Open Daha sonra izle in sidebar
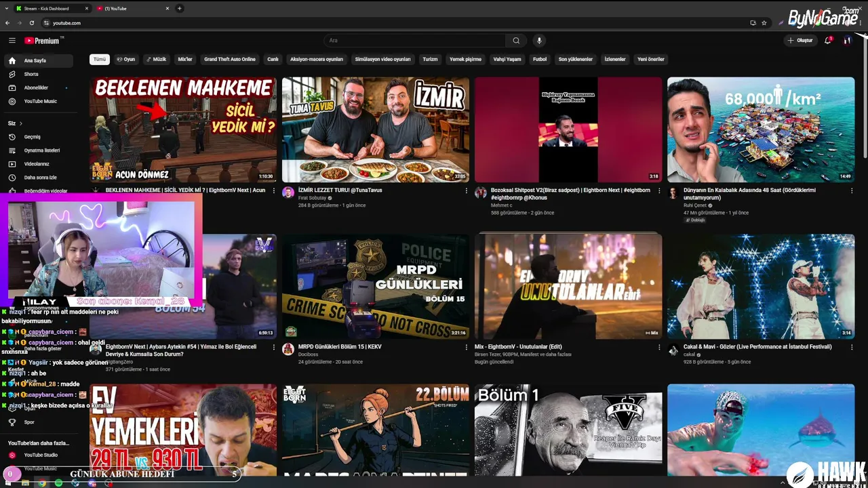Screen dimensions: 868x488 coord(39,178)
